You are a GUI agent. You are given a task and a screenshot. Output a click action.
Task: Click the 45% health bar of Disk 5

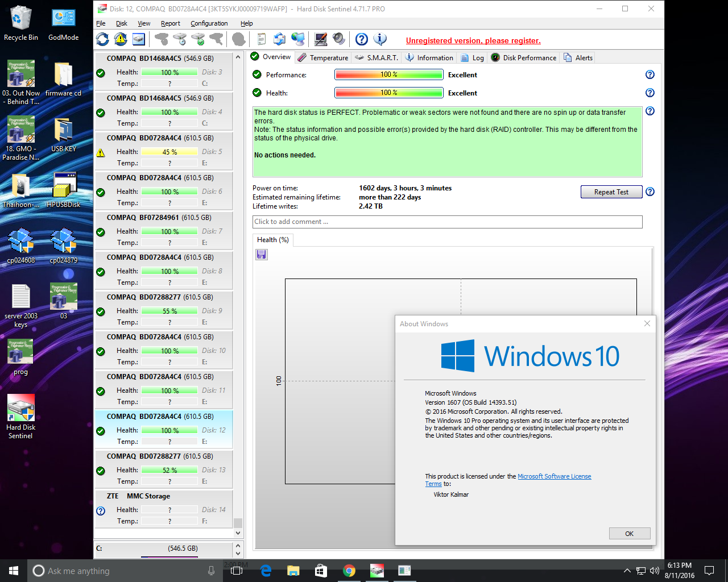pos(169,152)
